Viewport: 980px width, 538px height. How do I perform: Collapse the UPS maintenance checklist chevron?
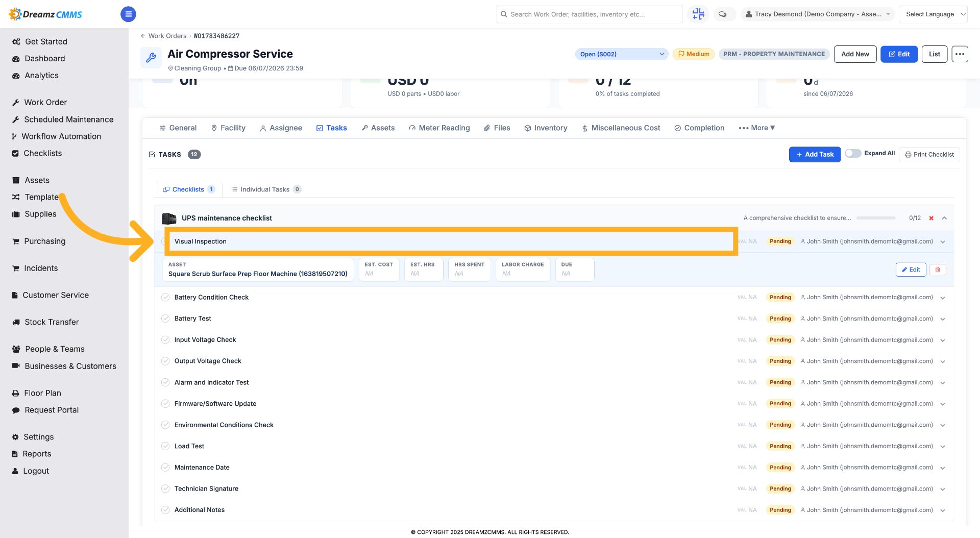click(x=944, y=218)
